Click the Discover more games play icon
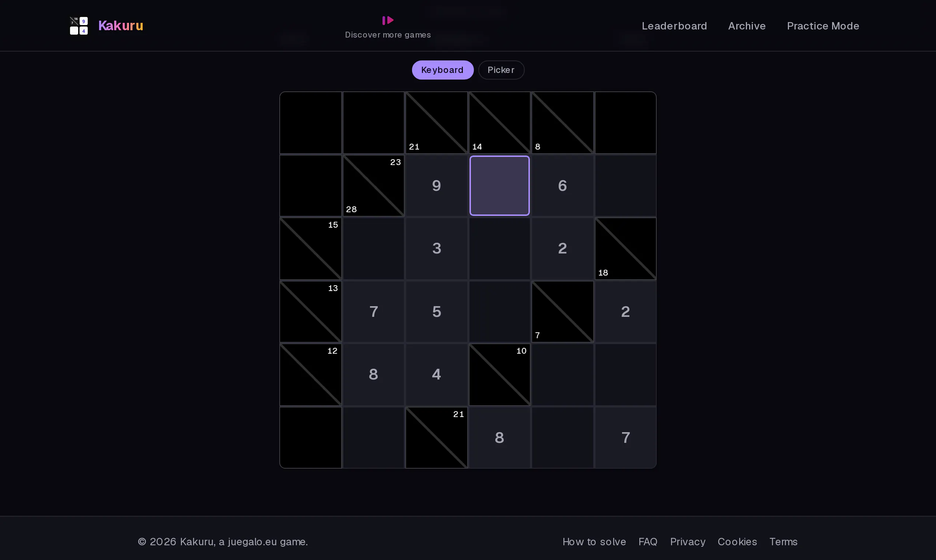 388,20
